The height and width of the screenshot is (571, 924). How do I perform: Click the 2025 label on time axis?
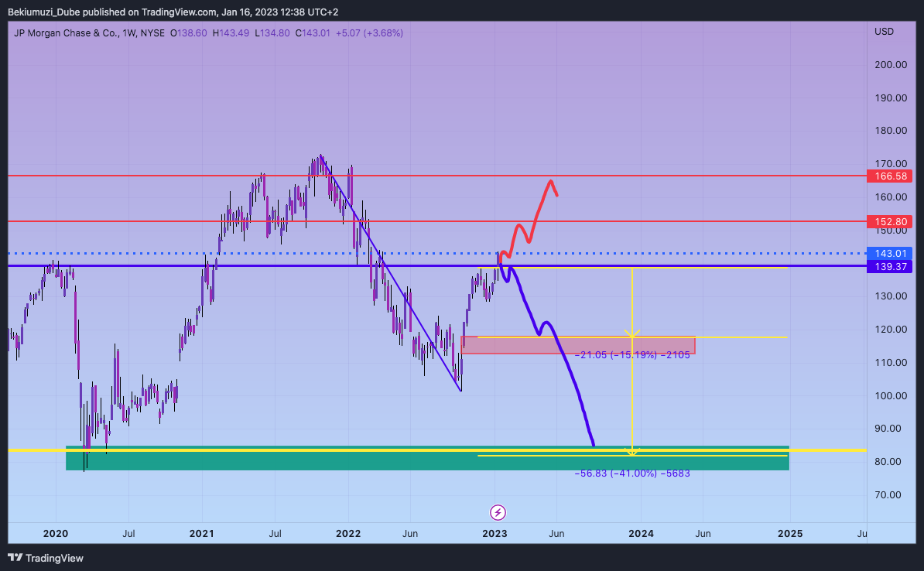790,534
